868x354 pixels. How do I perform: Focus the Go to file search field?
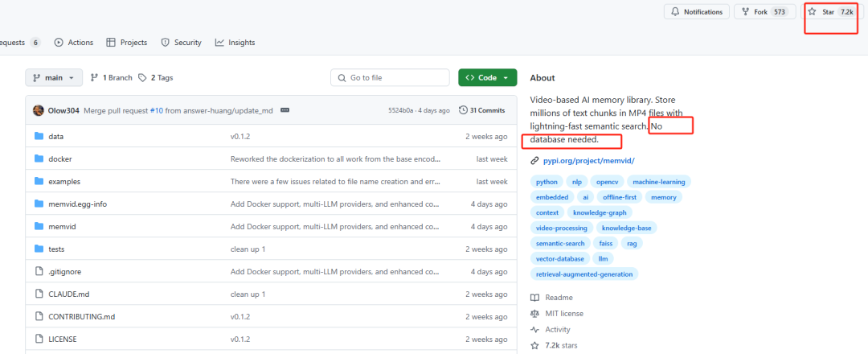pos(390,77)
